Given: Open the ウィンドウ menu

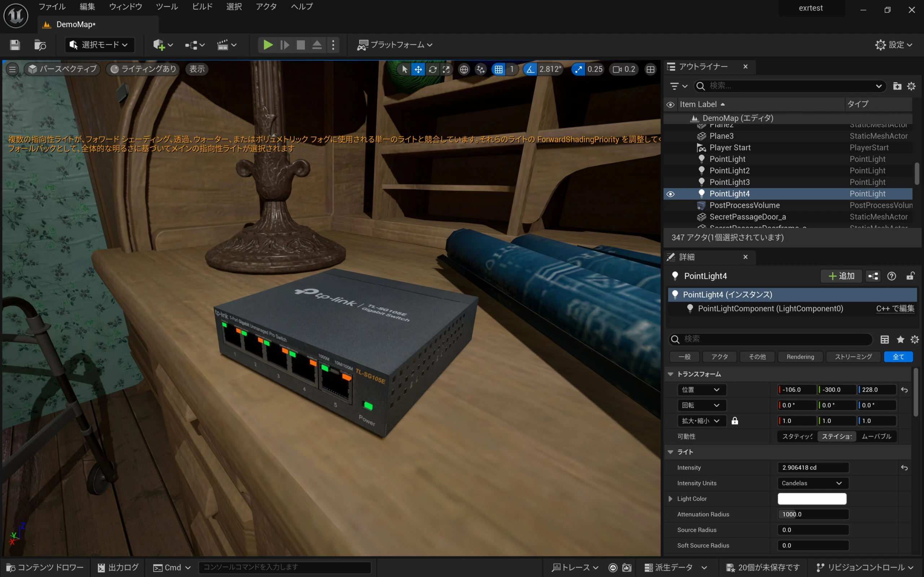Looking at the screenshot, I should tap(125, 7).
